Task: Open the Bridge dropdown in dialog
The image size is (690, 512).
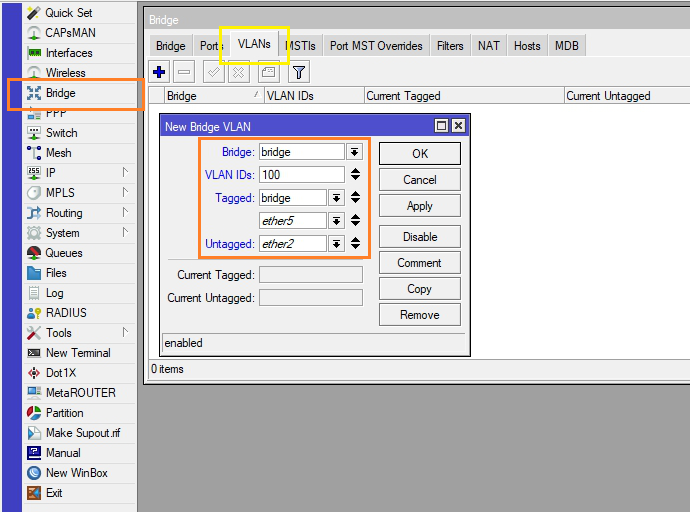Action: tap(354, 152)
